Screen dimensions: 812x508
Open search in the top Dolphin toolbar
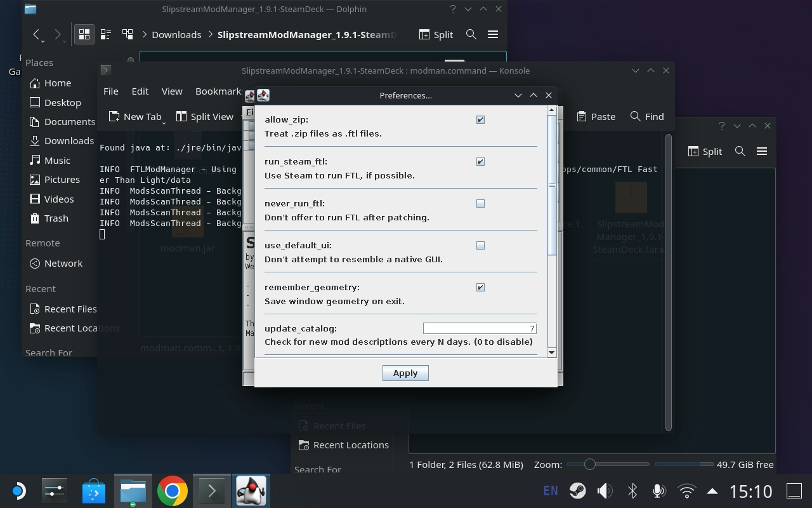point(471,34)
